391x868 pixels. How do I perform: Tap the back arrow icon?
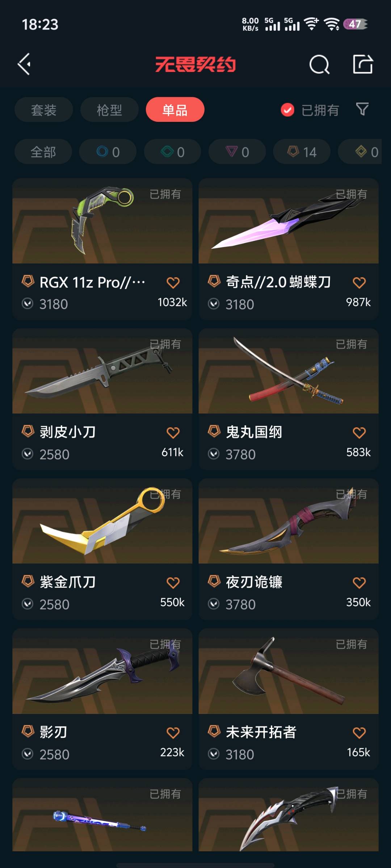pos(24,64)
